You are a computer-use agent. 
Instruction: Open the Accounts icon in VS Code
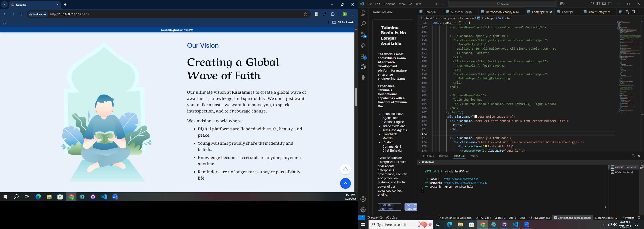[x=363, y=199]
